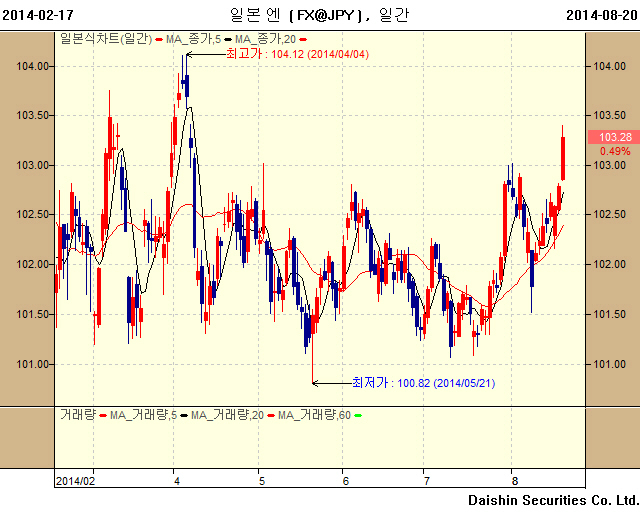
Task: Click the 거래량 volume panel label
Action: point(78,414)
